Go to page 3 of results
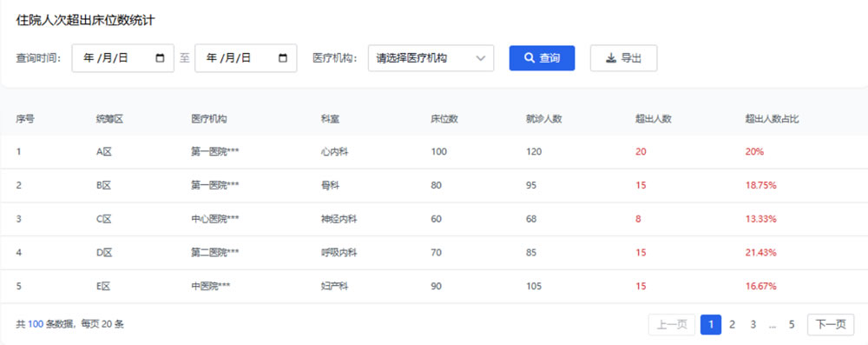 point(753,324)
